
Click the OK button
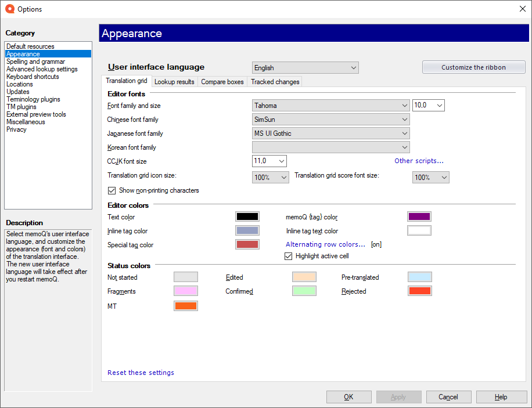tap(349, 397)
